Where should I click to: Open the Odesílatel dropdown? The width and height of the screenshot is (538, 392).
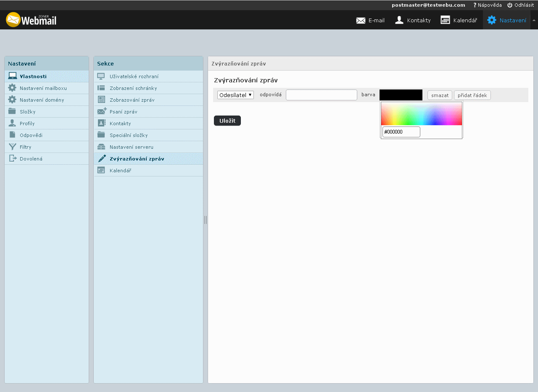235,95
